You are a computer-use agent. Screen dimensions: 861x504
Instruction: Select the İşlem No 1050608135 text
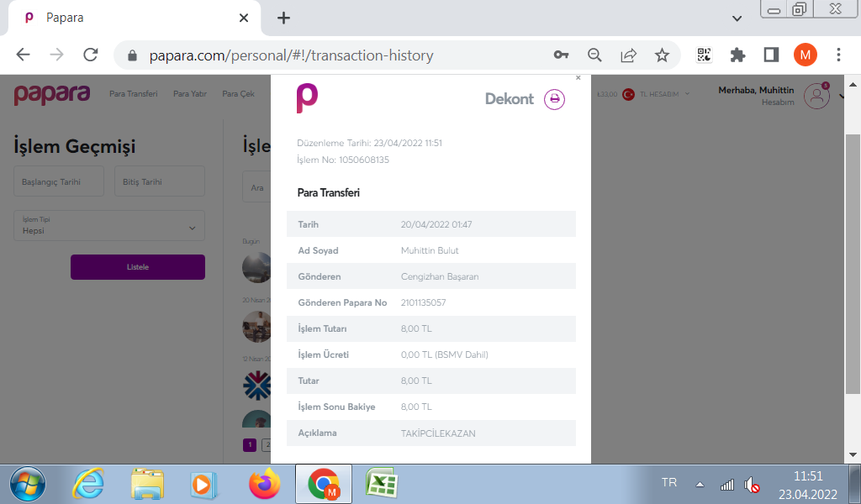[x=343, y=160]
